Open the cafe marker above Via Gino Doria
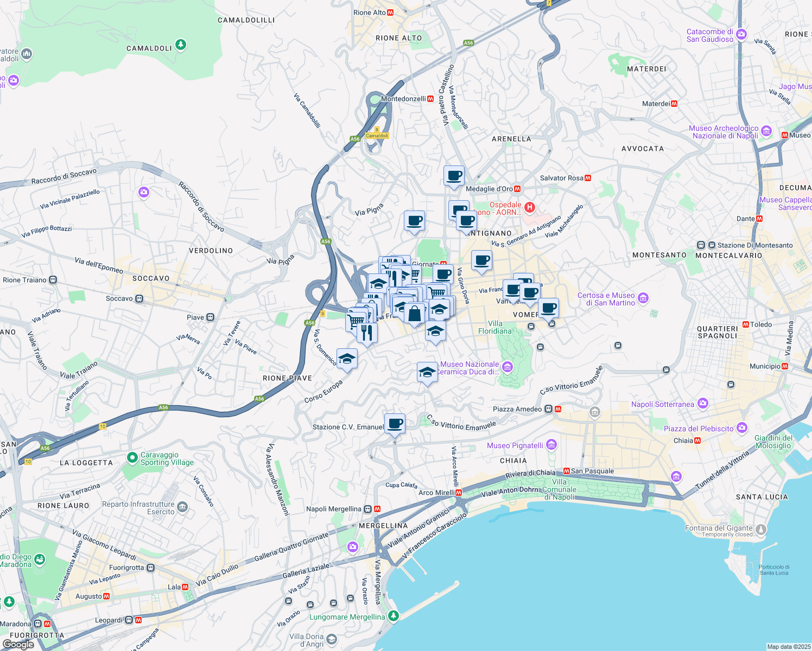 (443, 275)
